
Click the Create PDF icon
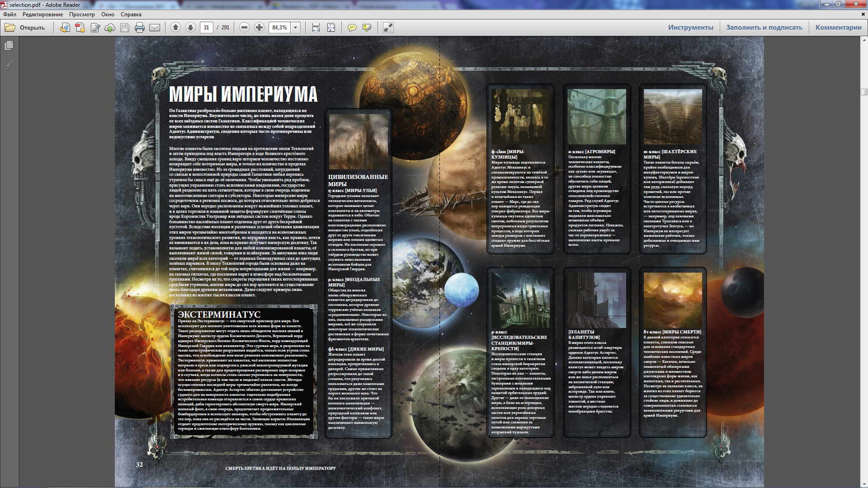(80, 28)
